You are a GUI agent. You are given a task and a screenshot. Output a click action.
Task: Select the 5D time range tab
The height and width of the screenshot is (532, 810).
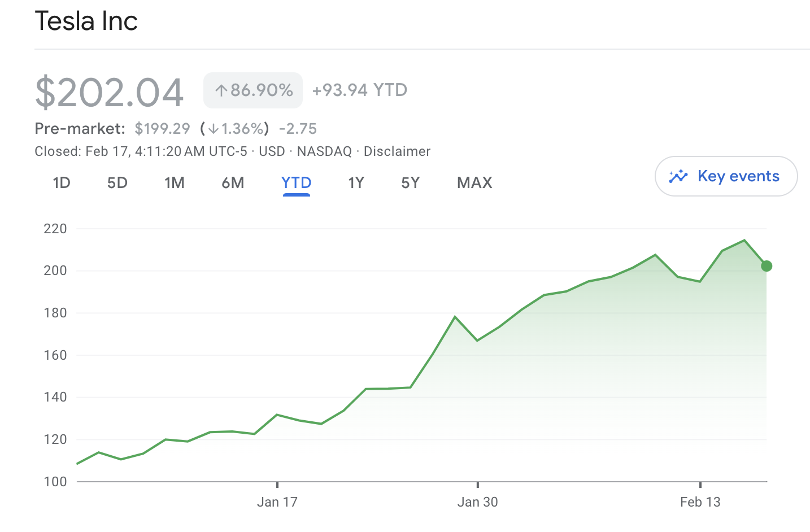(x=117, y=183)
